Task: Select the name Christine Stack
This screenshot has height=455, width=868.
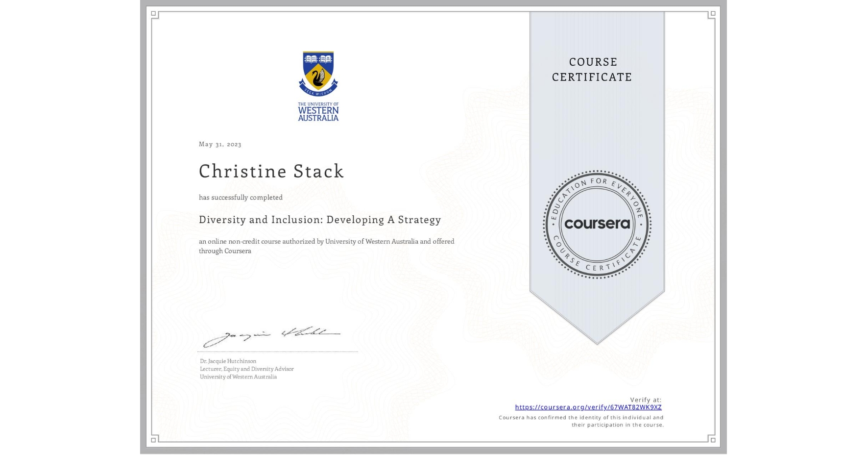Action: pos(271,172)
